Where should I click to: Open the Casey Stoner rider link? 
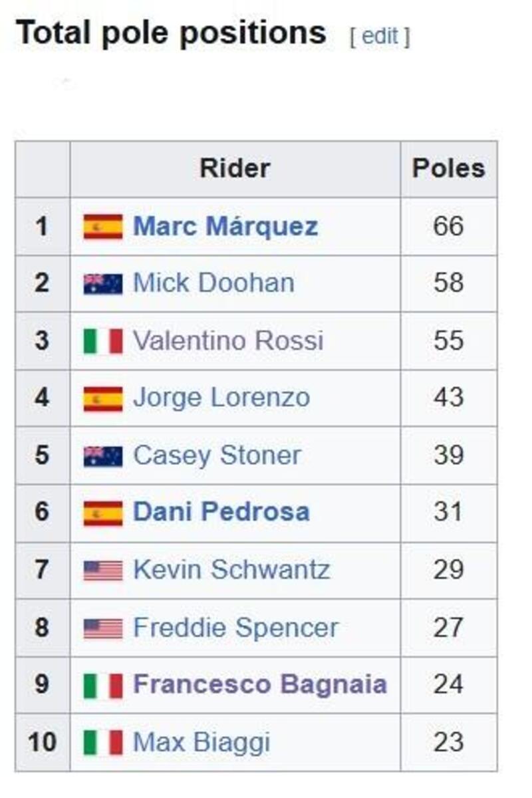pos(217,456)
